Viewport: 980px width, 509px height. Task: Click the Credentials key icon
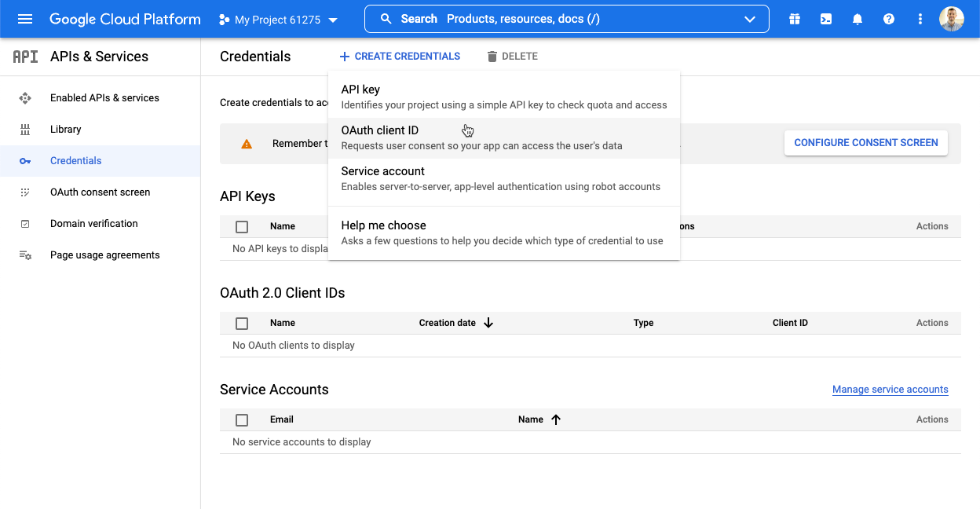(x=25, y=161)
